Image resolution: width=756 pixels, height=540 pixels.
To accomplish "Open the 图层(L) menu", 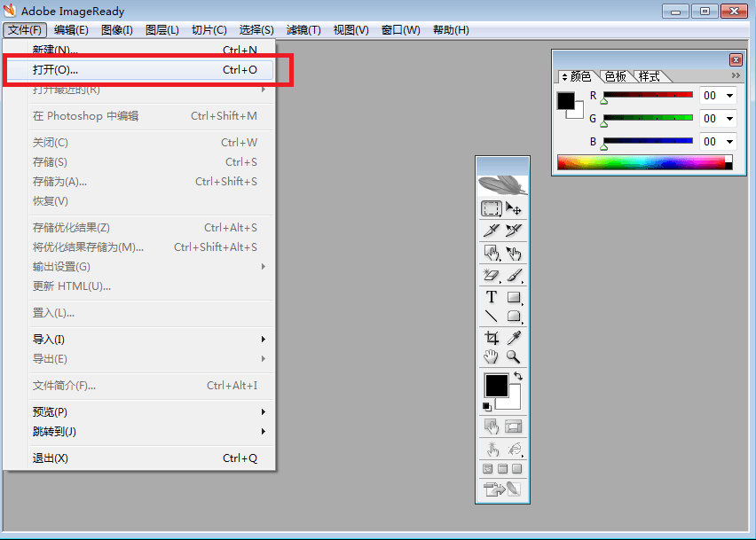I will click(162, 30).
